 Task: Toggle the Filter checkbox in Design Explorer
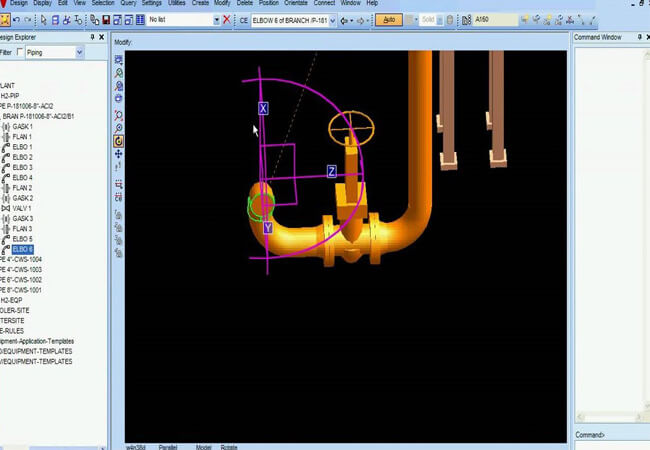(20, 52)
